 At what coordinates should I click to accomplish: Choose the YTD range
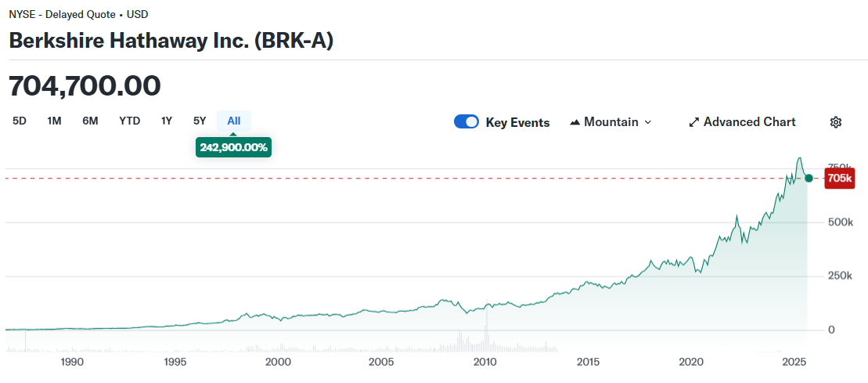click(x=130, y=121)
